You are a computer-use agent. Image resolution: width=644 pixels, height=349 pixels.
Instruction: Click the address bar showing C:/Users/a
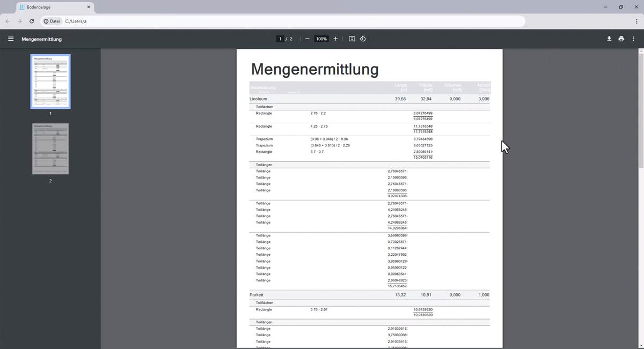coord(290,21)
